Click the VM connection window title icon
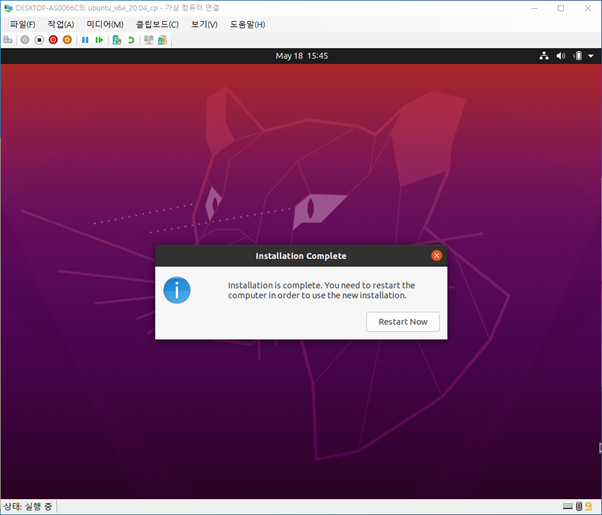Image resolution: width=602 pixels, height=515 pixels. pos(8,8)
